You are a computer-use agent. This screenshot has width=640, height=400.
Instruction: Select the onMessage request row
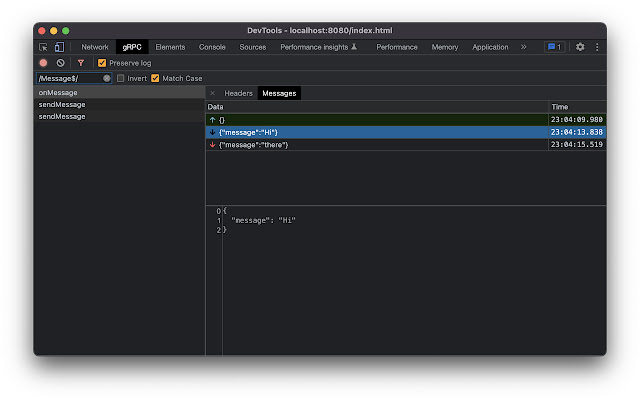pos(119,93)
